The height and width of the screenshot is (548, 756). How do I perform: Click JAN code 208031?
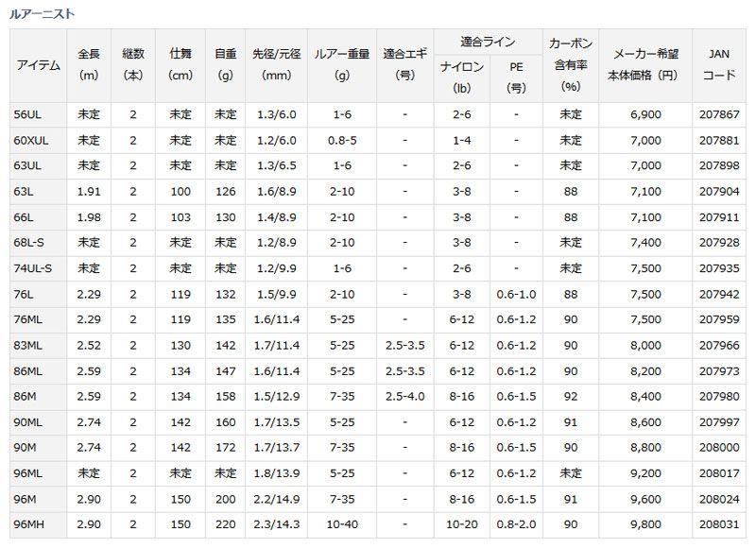tap(719, 524)
